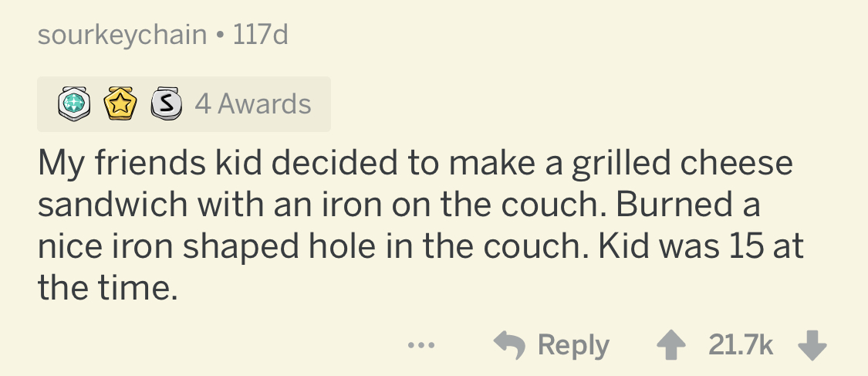Click the gold star award icon

[120, 104]
